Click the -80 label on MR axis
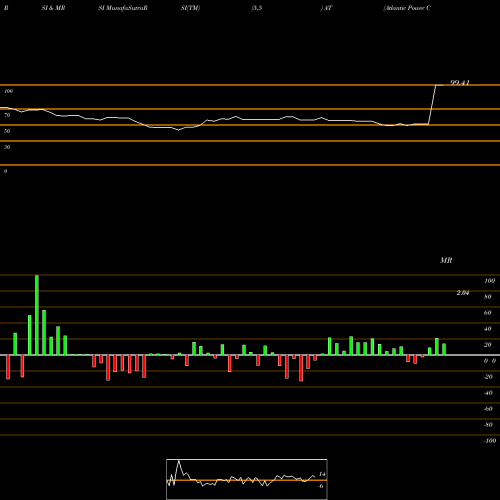Screen dimensions: 500x500 click(x=488, y=425)
